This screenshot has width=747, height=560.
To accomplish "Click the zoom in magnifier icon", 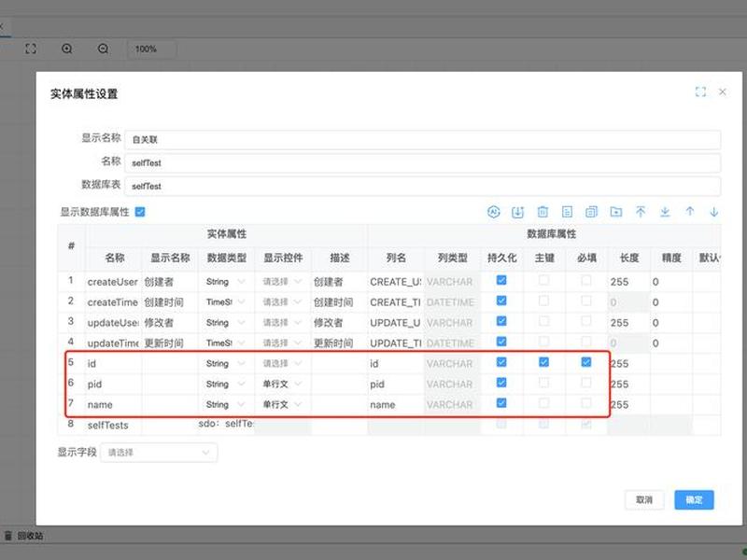I will tap(67, 49).
